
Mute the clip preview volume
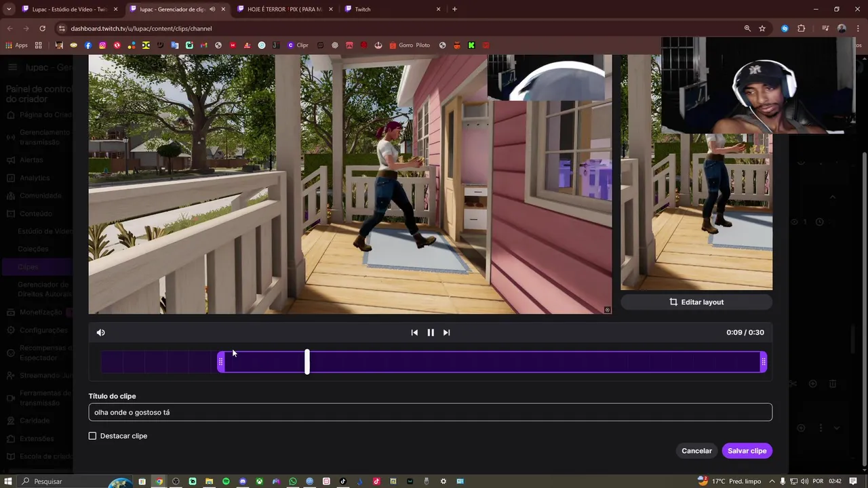tap(100, 332)
